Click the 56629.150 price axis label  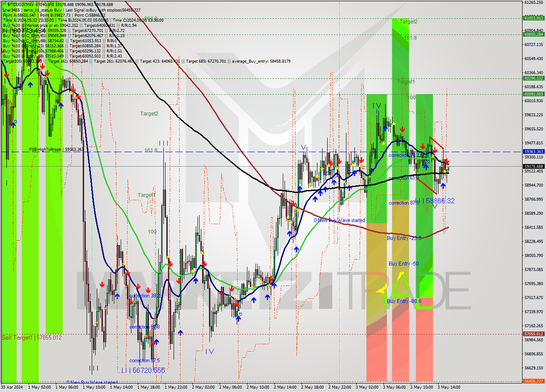click(x=534, y=368)
